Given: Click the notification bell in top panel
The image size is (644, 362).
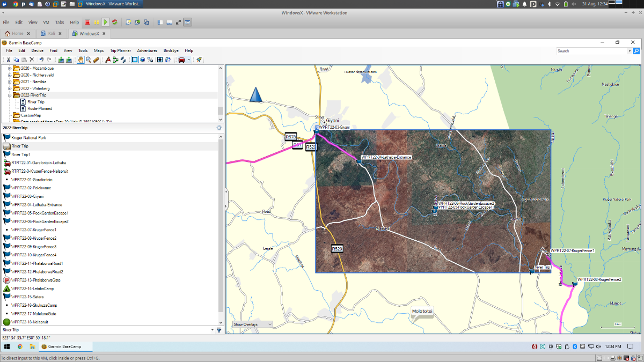Looking at the screenshot, I should point(525,4).
